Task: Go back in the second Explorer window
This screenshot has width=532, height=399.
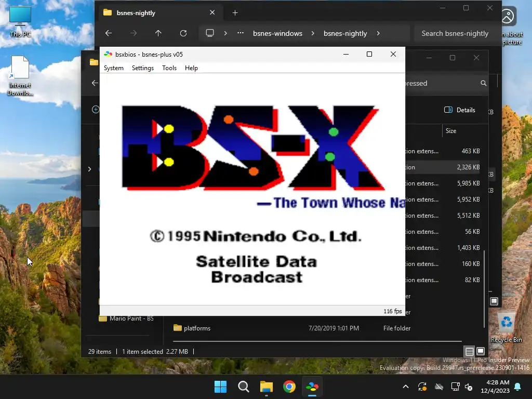Action: [95, 83]
